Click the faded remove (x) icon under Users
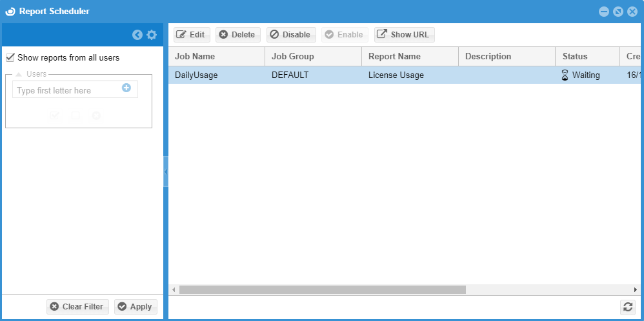Screen dimensions: 644x321 point(96,115)
